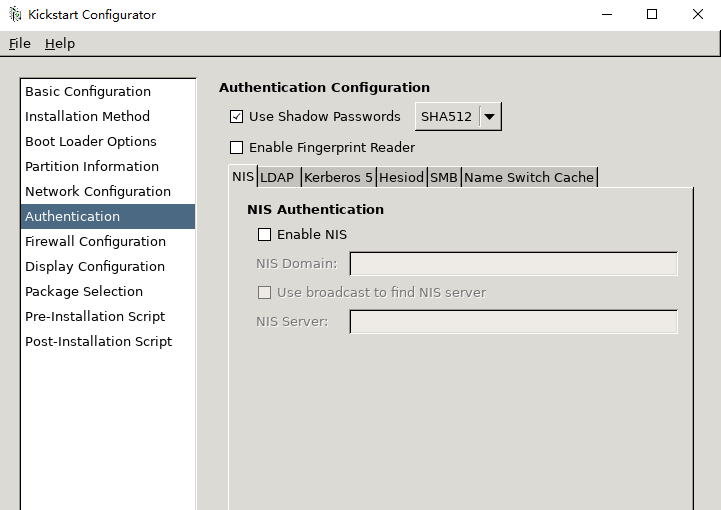Tick the Enable NIS checkbox
The image size is (721, 510).
click(x=264, y=235)
